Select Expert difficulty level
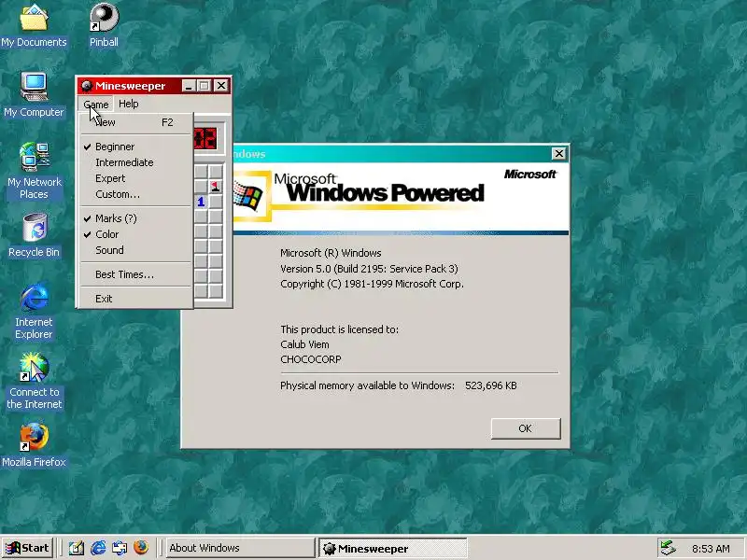This screenshot has height=560, width=747. point(135,178)
